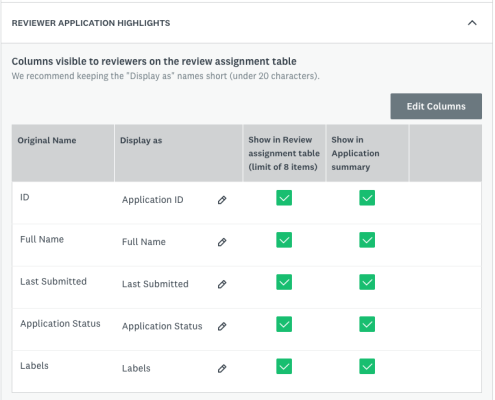Click the Full Name display-as cell text
The width and height of the screenshot is (495, 400).
click(144, 242)
